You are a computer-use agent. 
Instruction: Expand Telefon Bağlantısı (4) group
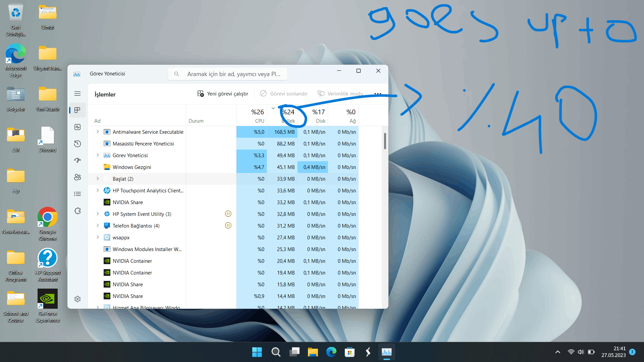pyautogui.click(x=98, y=226)
